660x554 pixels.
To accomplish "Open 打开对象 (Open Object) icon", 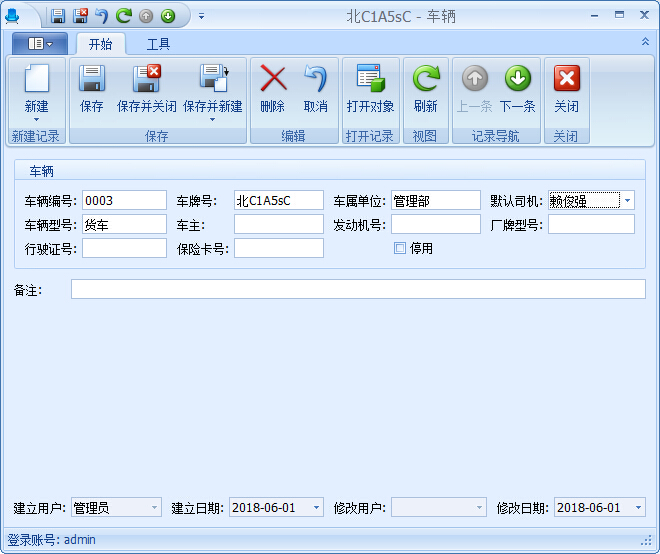I will (x=370, y=80).
